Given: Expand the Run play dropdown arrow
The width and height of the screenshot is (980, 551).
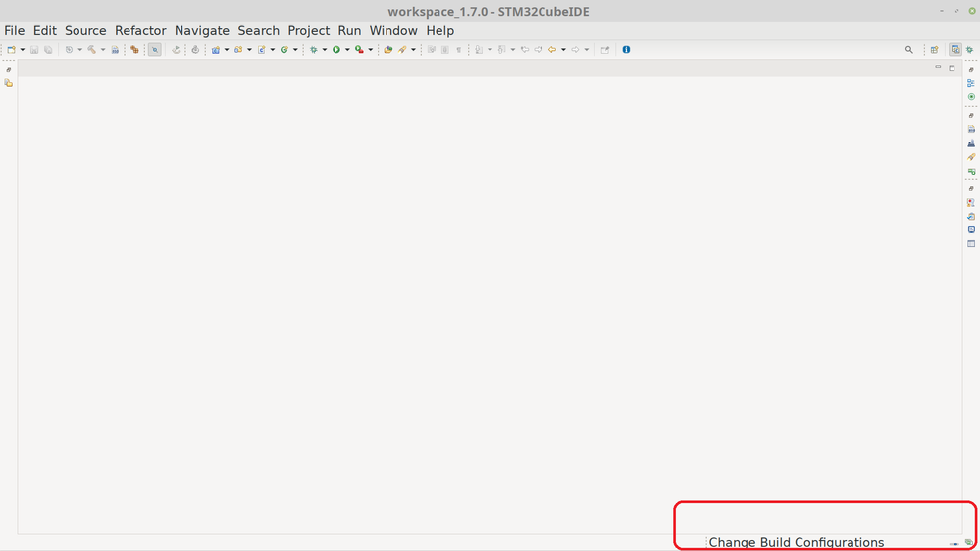Looking at the screenshot, I should pyautogui.click(x=347, y=49).
